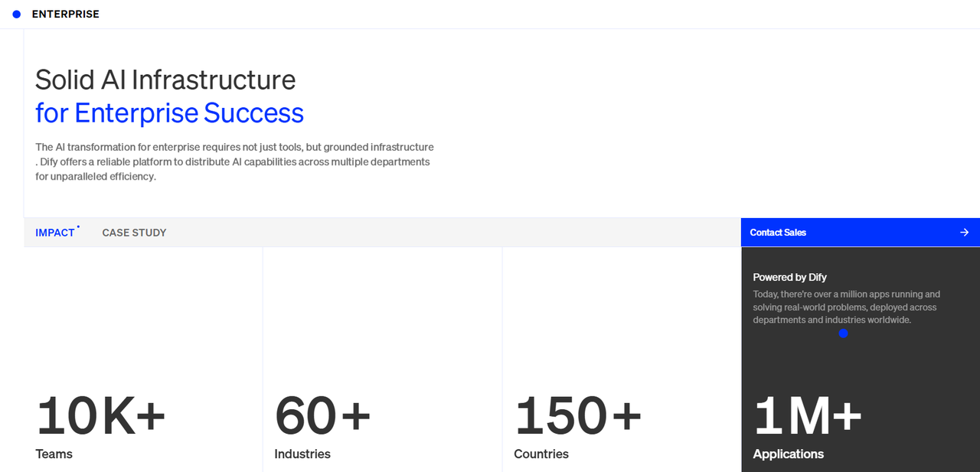Select the Teams label
This screenshot has height=472, width=980.
tap(54, 454)
